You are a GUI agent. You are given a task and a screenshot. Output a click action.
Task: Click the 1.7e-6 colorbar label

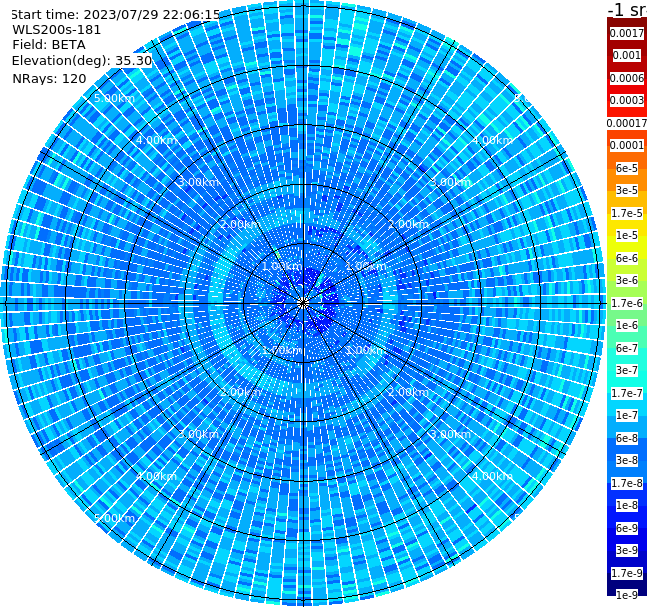(627, 303)
